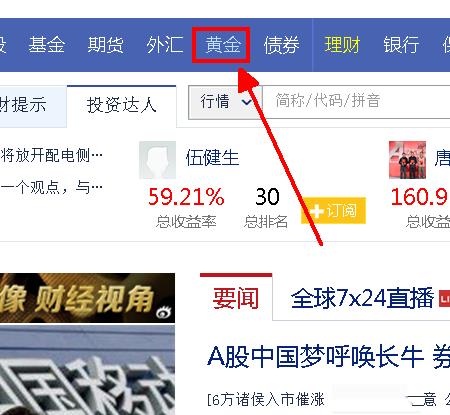Viewport: 450px width, 415px height.
Task: Select the 债券 navigation item
Action: (x=282, y=45)
